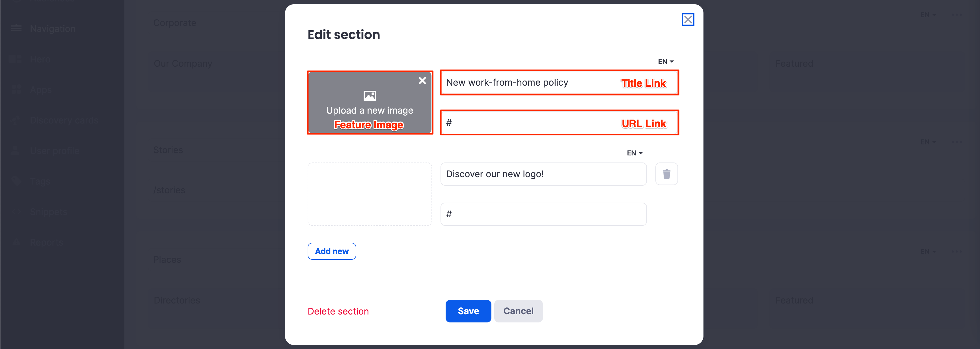980x349 pixels.
Task: Select Navigation in the dimmed sidebar
Action: point(53,29)
